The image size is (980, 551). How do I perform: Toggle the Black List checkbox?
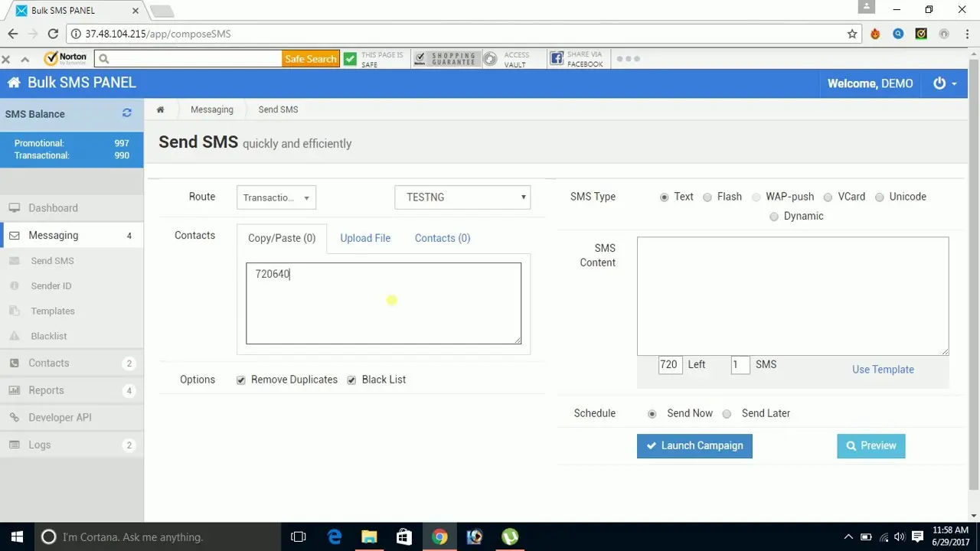tap(351, 380)
